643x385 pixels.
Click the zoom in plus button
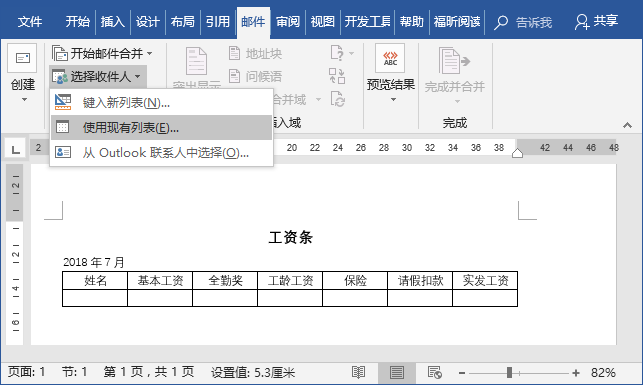(576, 373)
